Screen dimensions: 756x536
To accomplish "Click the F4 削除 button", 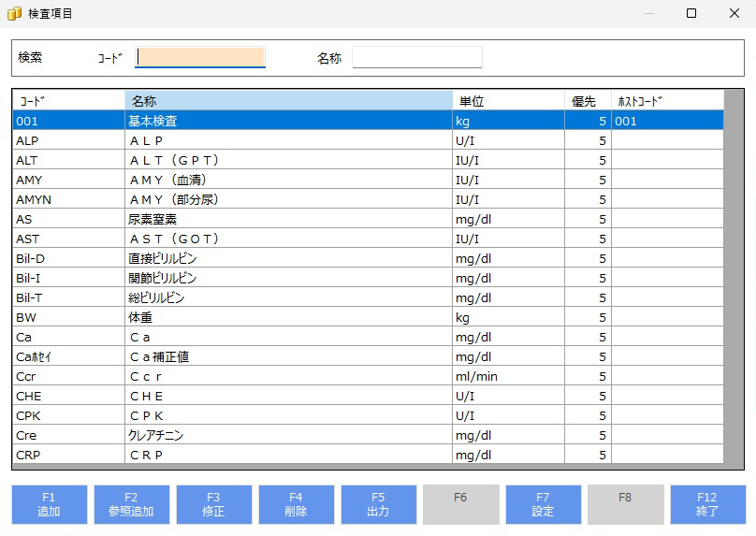I will tap(297, 504).
